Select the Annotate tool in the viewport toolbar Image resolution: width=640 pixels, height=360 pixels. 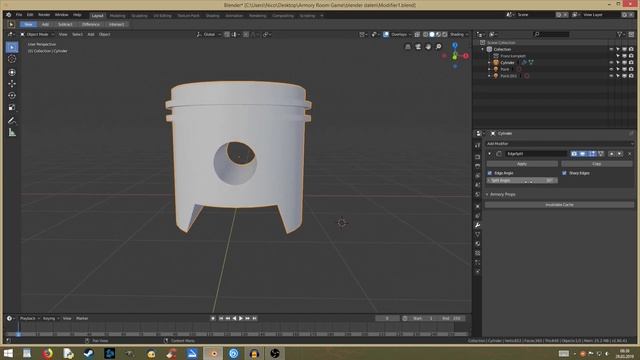[x=12, y=120]
